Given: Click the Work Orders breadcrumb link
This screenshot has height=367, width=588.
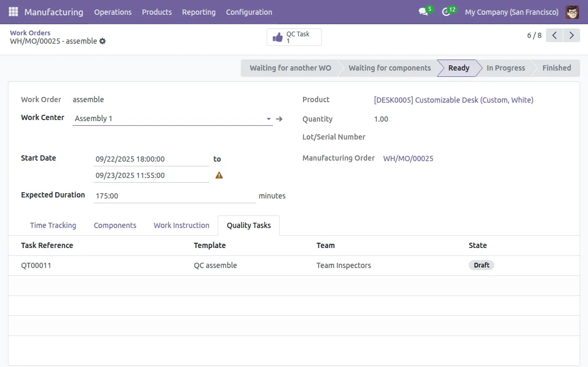Looking at the screenshot, I should (31, 33).
